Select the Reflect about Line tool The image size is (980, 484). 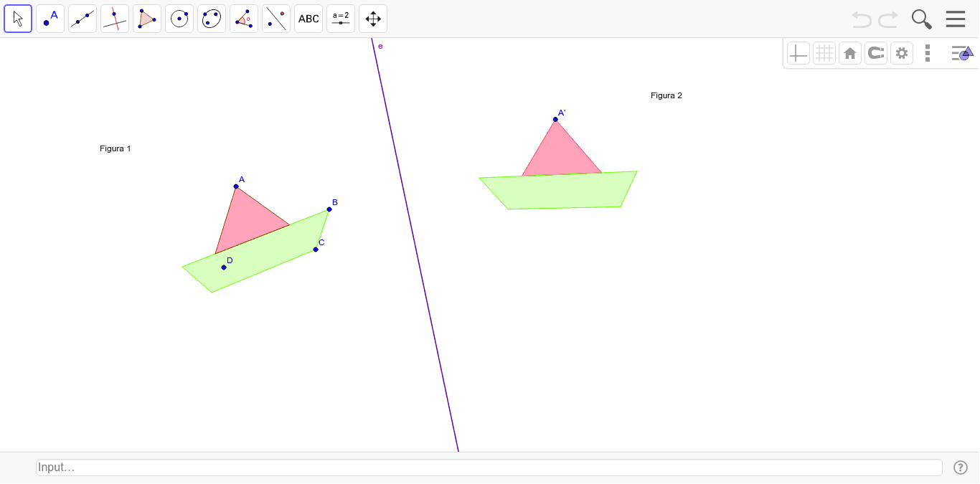tap(276, 19)
